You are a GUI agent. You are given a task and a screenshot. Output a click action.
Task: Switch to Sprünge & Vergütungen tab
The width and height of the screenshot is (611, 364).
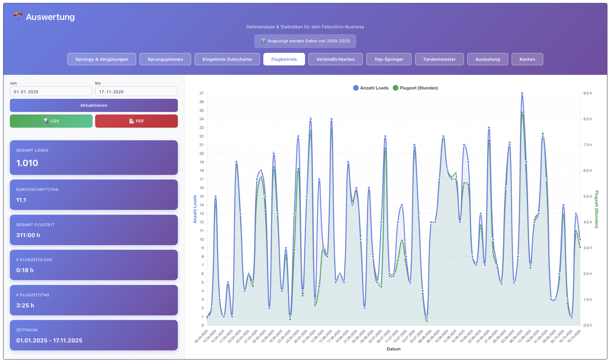click(x=101, y=59)
